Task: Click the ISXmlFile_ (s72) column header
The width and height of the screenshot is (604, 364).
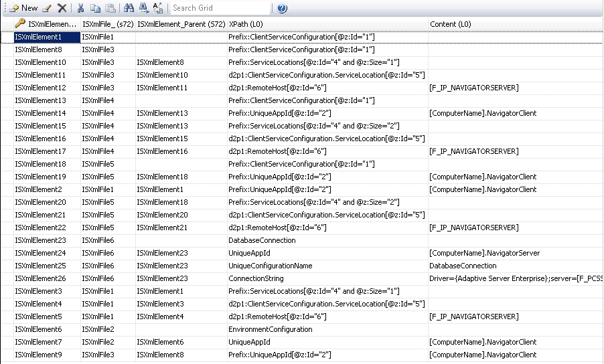Action: pos(107,24)
